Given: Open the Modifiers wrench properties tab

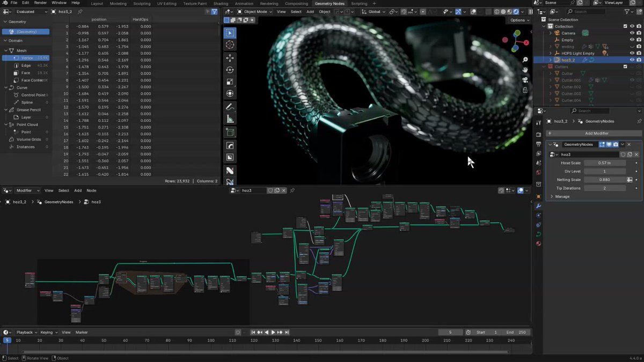Looking at the screenshot, I should (538, 206).
